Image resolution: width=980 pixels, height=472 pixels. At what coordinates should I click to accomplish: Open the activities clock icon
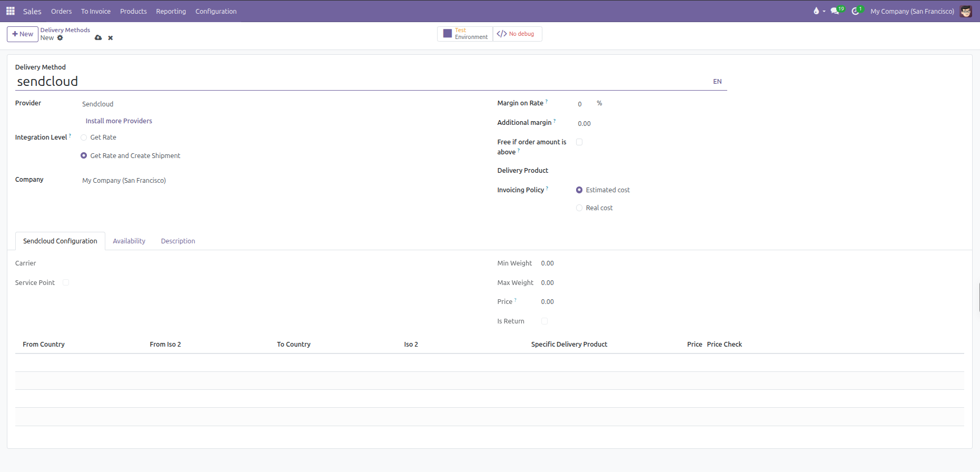click(855, 11)
